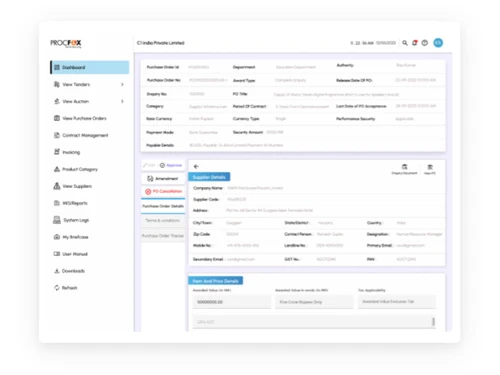Click the Invoicing icon
This screenshot has width=500, height=375.
click(57, 152)
